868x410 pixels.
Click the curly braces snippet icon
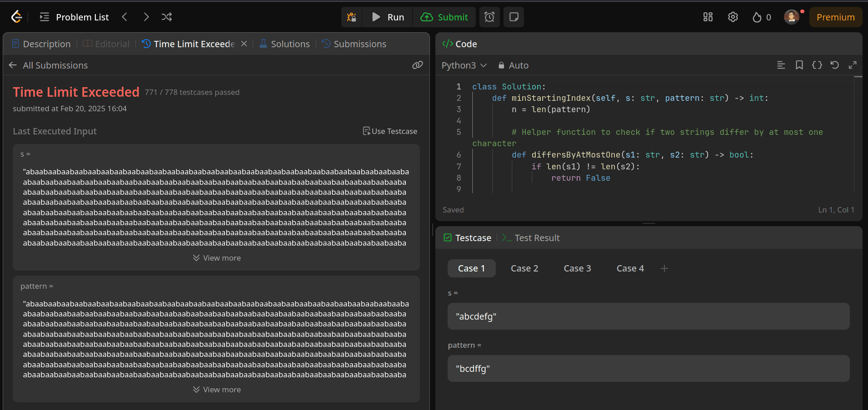[x=817, y=65]
